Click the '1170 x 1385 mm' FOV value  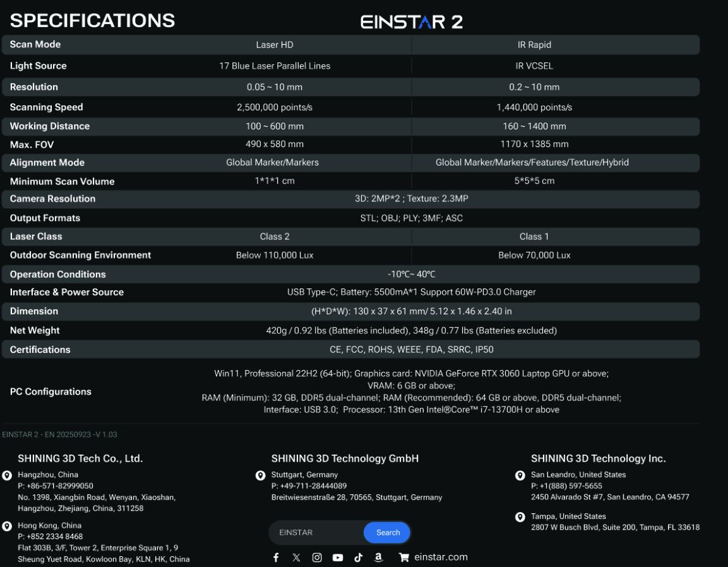click(534, 144)
